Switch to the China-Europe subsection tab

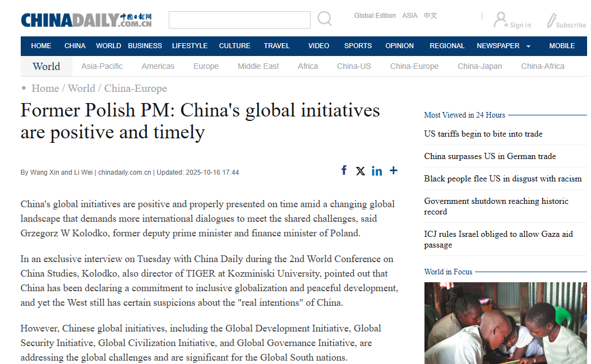414,66
